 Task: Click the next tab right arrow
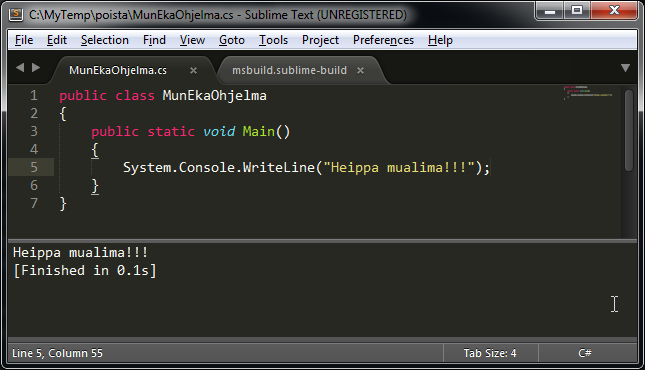coord(36,67)
